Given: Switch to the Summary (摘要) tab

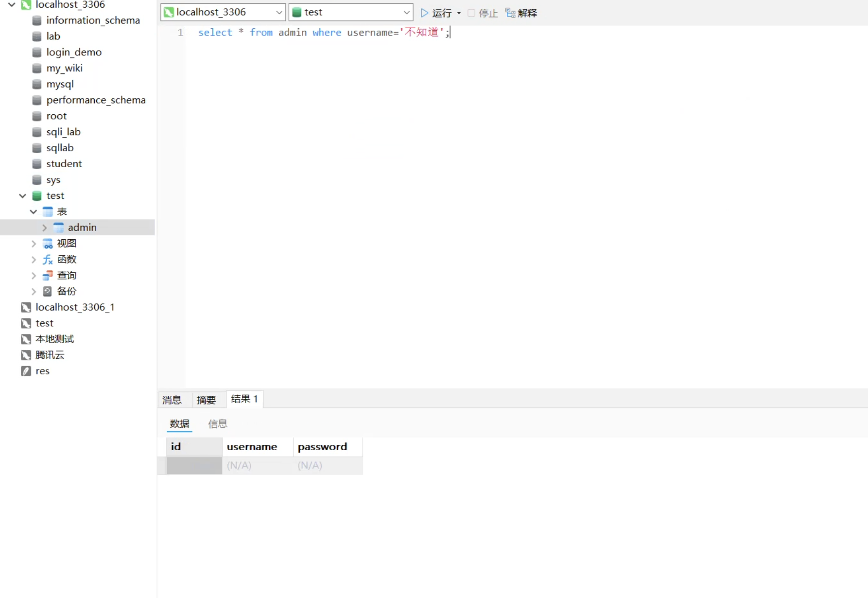Looking at the screenshot, I should (x=206, y=400).
